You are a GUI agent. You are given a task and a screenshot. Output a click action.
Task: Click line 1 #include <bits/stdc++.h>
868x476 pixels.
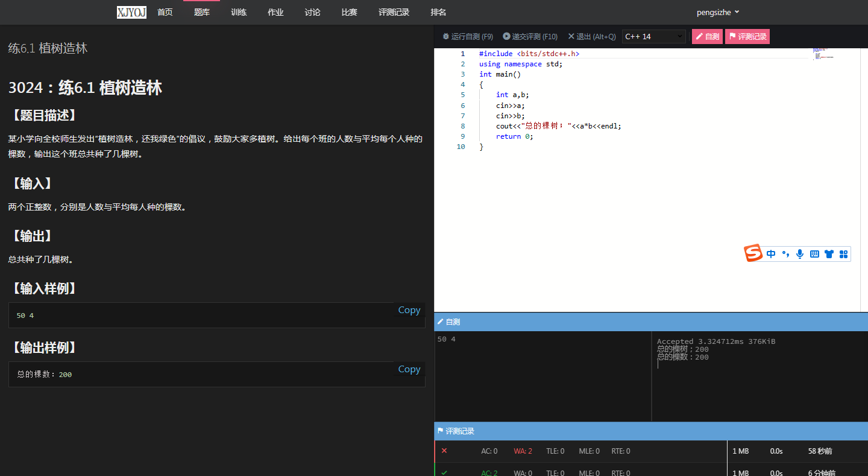(529, 54)
